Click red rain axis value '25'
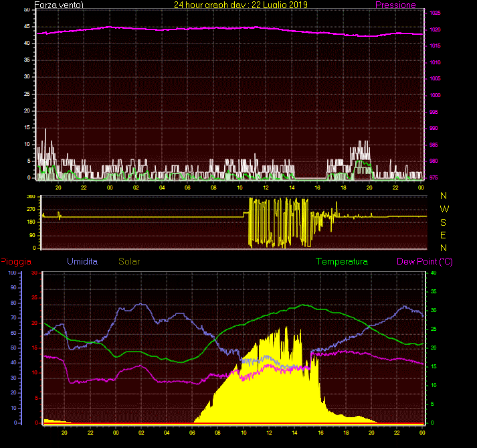477x448 pixels. click(x=35, y=297)
